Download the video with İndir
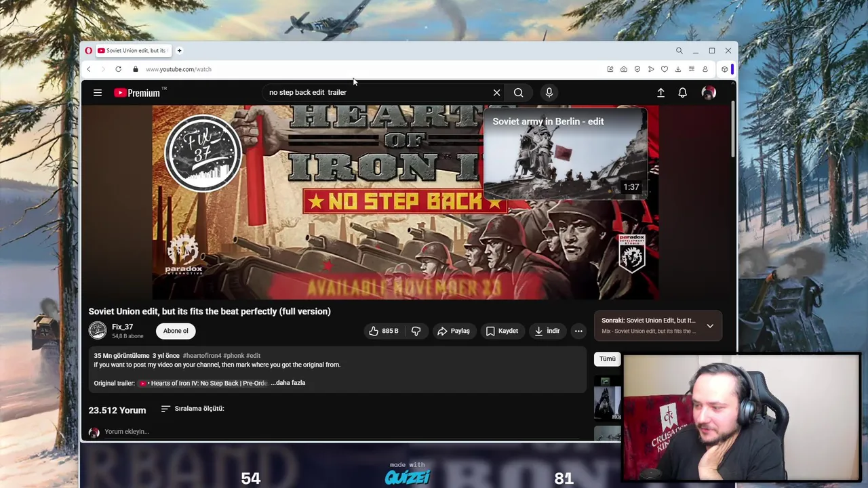Image resolution: width=868 pixels, height=488 pixels. click(x=547, y=331)
